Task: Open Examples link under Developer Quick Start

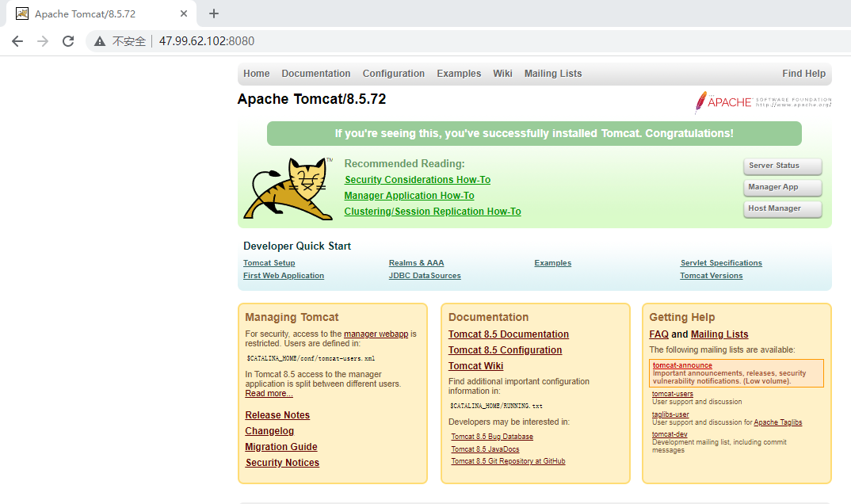Action: point(552,262)
